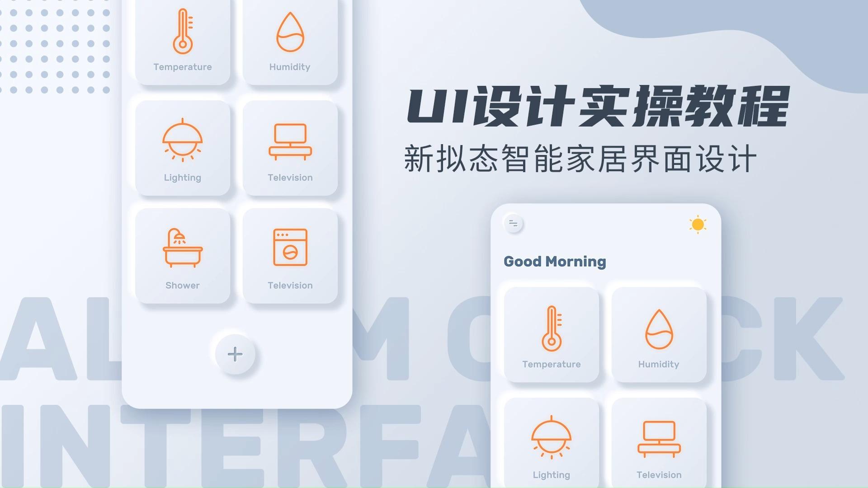This screenshot has width=868, height=488.
Task: Click the hamburger menu icon top left
Action: (x=513, y=224)
